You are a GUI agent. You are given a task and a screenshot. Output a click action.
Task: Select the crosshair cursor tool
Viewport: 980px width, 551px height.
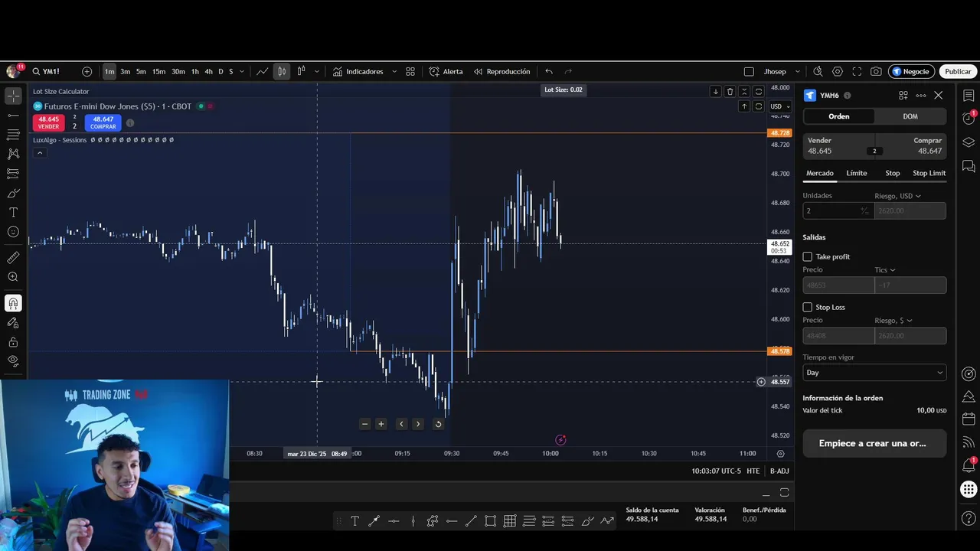click(13, 96)
